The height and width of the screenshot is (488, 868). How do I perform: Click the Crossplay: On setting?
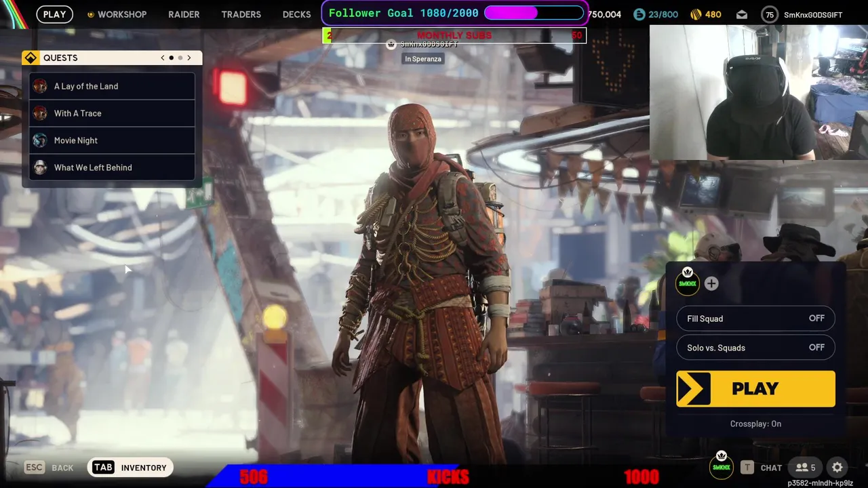click(755, 424)
